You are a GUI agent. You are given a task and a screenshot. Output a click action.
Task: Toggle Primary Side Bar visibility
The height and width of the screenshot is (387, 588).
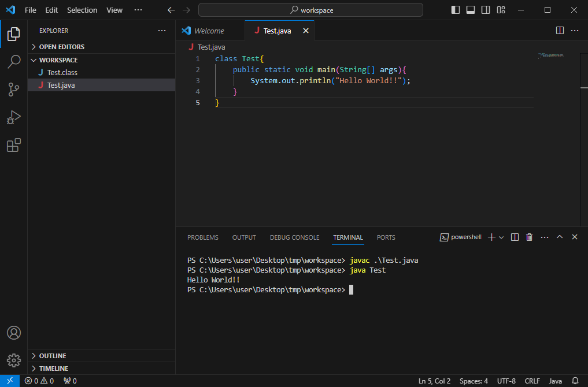pyautogui.click(x=455, y=10)
